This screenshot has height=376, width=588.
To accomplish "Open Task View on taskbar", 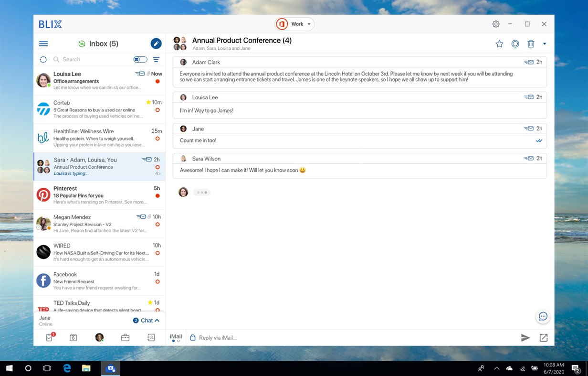I will point(47,368).
